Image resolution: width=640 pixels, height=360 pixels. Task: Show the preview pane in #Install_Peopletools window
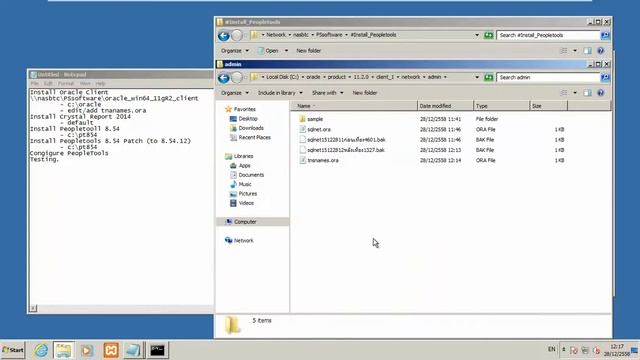coord(587,51)
